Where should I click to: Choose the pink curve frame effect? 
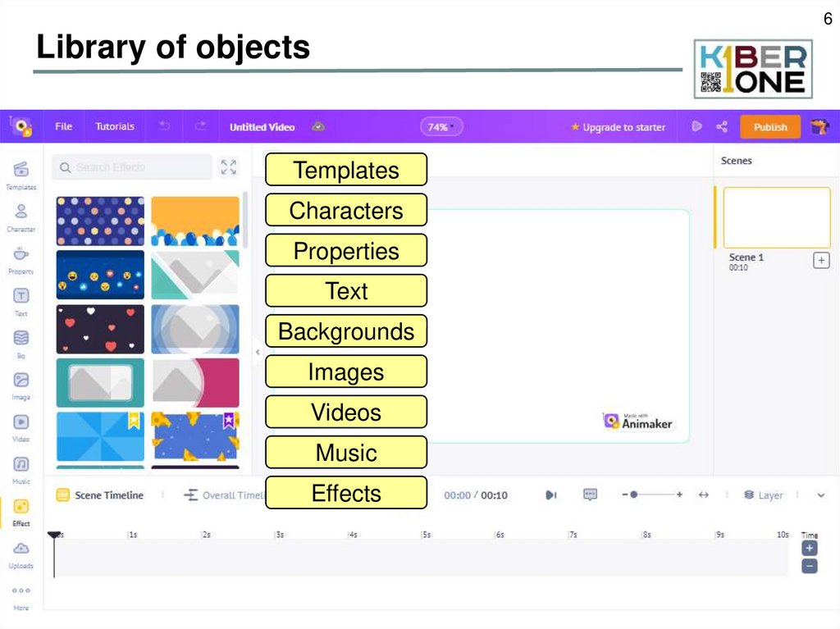(195, 382)
